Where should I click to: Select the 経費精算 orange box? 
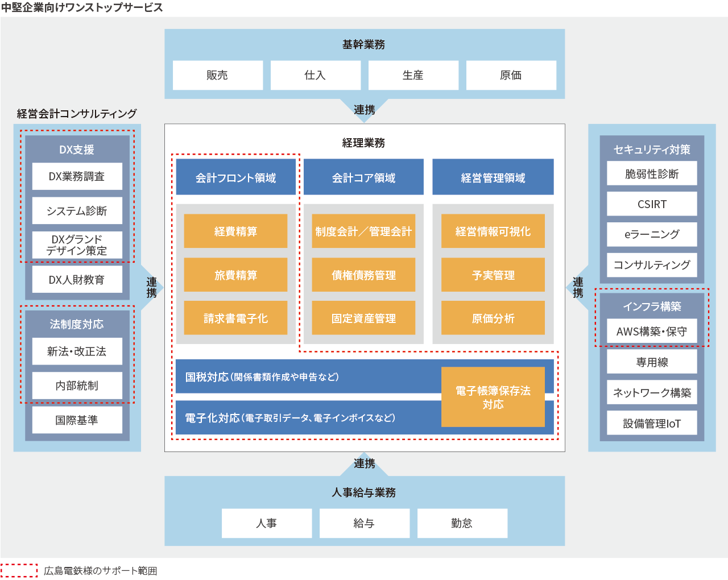(x=235, y=231)
